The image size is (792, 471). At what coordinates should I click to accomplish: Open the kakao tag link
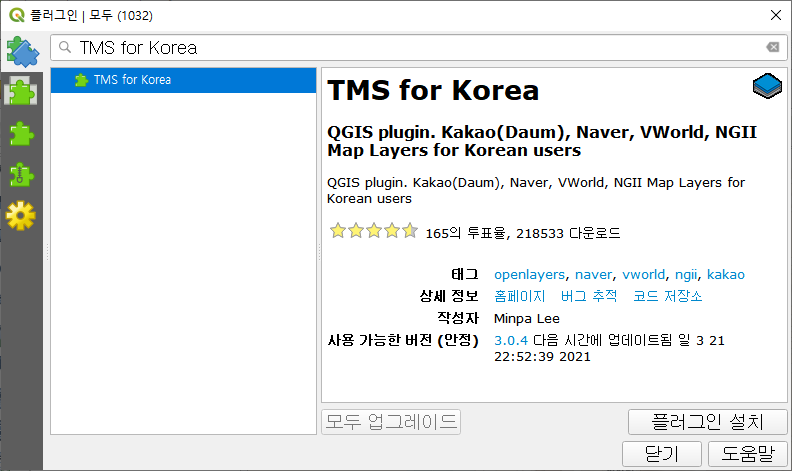coord(725,274)
